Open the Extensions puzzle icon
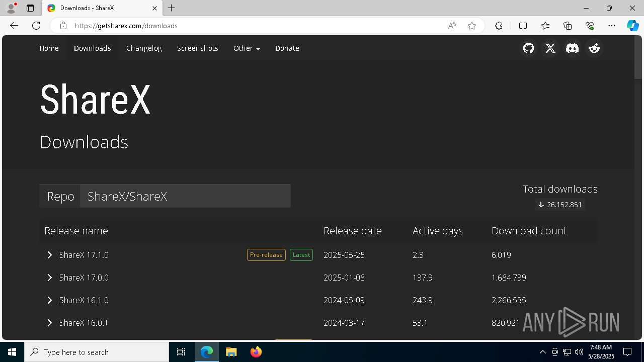Screen dimensions: 644x362 (499, 26)
